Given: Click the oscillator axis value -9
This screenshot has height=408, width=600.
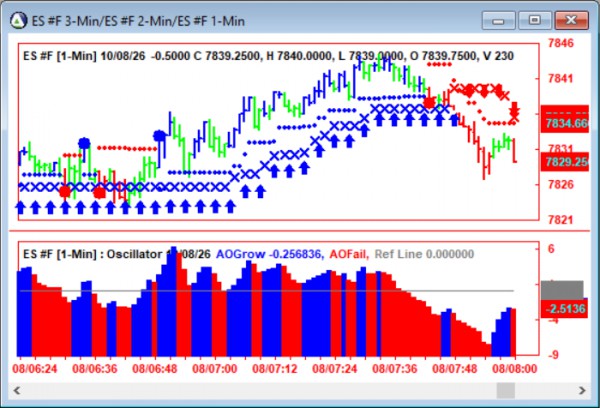Looking at the screenshot, I should (x=553, y=355).
